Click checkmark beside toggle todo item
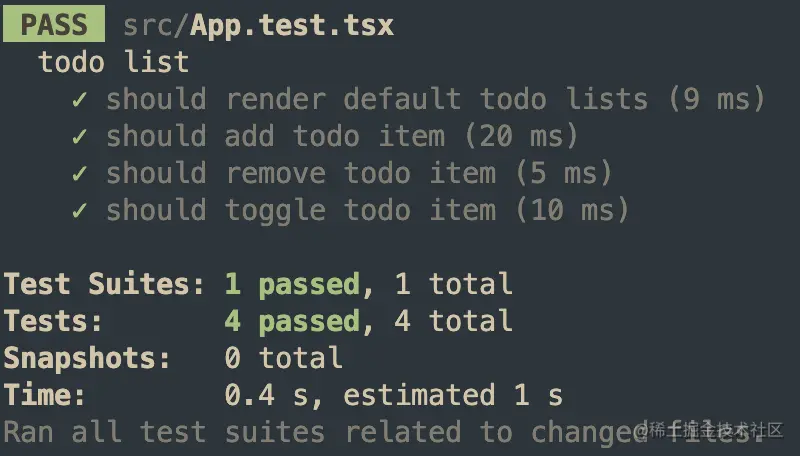 (80, 211)
